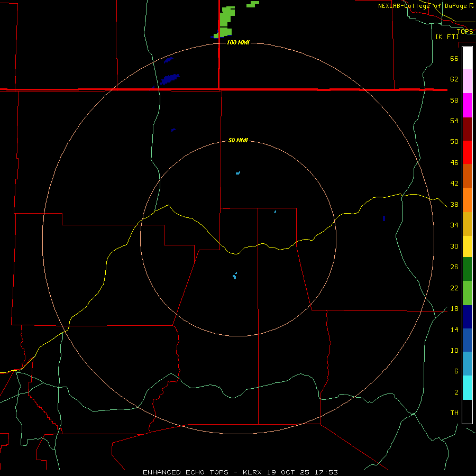Click the 26 scale value label
This screenshot has height=476, width=476.
[x=454, y=267]
